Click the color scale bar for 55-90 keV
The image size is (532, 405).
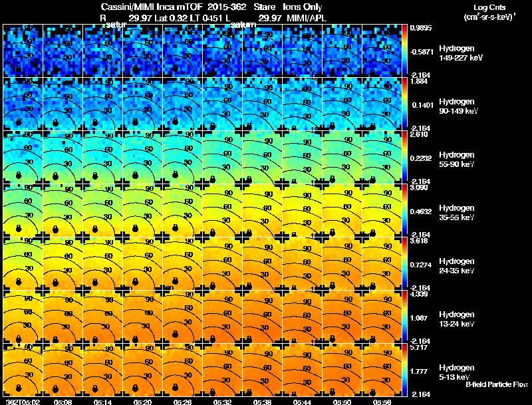(x=404, y=158)
